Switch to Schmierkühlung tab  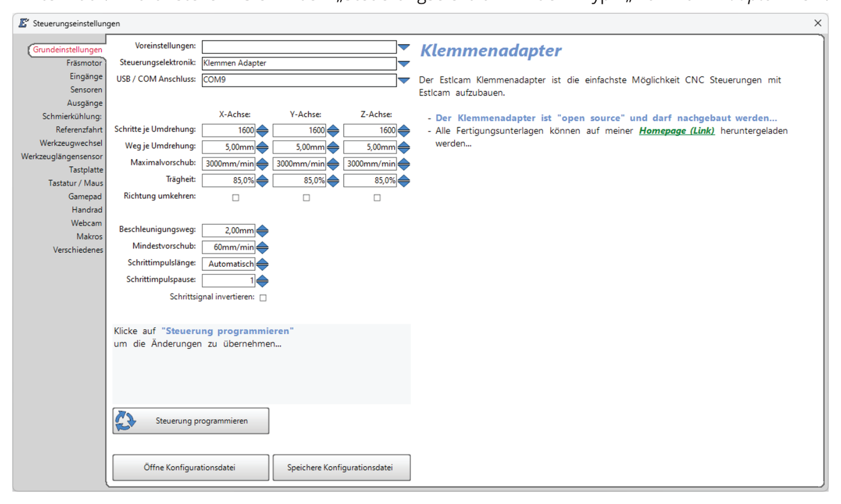72,117
